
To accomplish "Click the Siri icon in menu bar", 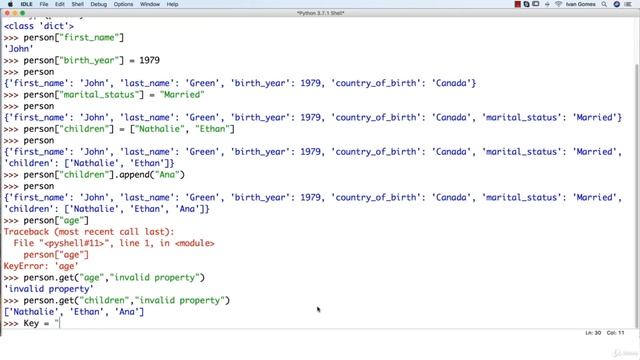I will pos(617,4).
